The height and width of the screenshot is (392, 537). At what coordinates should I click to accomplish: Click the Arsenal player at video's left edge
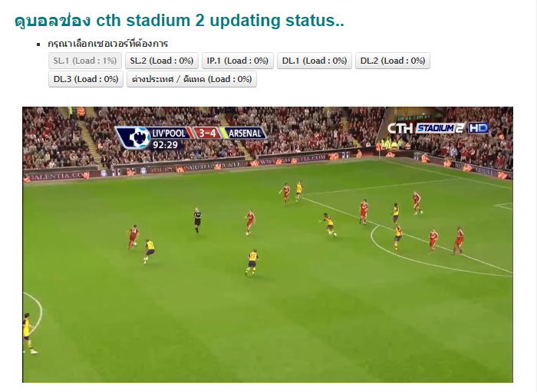[28, 333]
